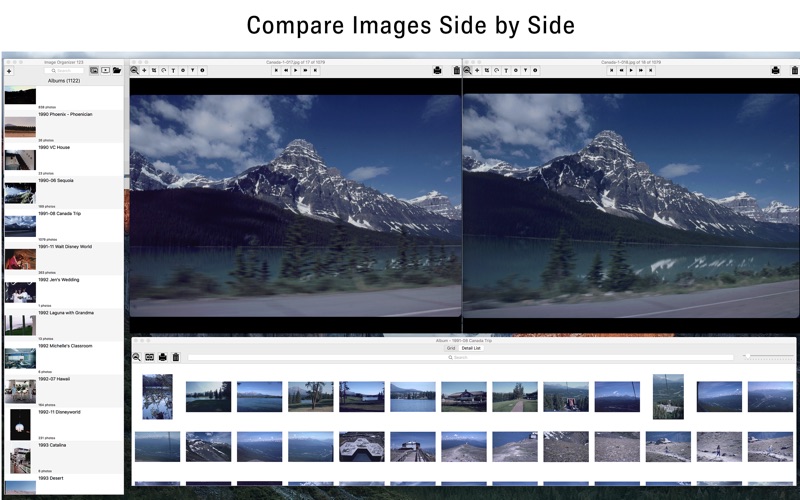This screenshot has height=500, width=800.
Task: Click the Albums (1122) header text
Action: pos(64,81)
